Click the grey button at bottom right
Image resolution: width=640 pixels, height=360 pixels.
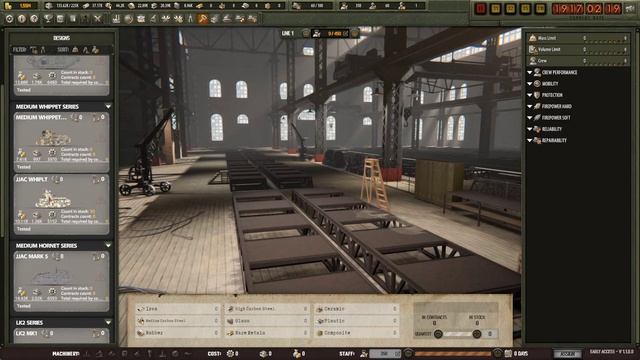click(x=567, y=353)
